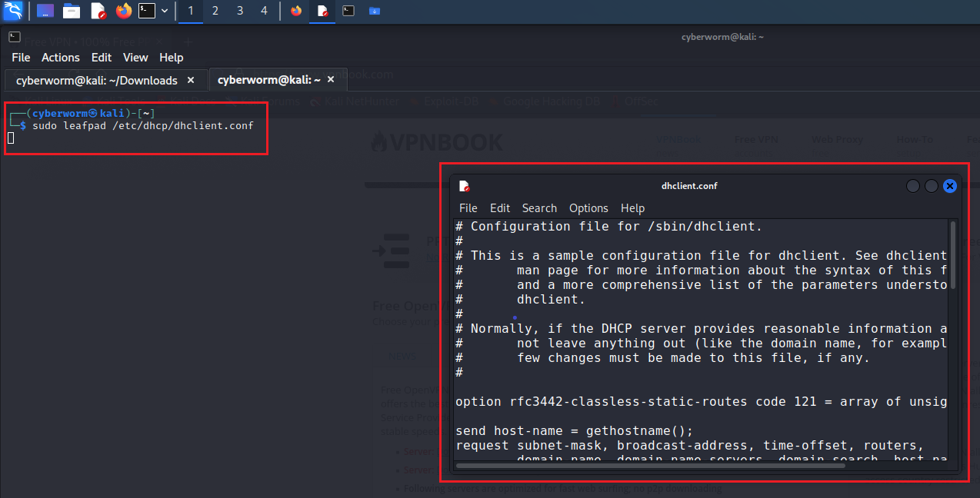This screenshot has width=980, height=498.
Task: Open the terminal View menu
Action: click(135, 58)
